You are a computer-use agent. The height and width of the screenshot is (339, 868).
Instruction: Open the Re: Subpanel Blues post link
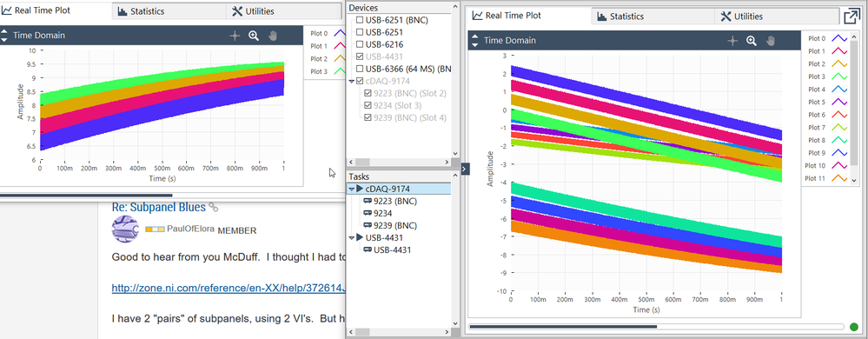tap(159, 207)
